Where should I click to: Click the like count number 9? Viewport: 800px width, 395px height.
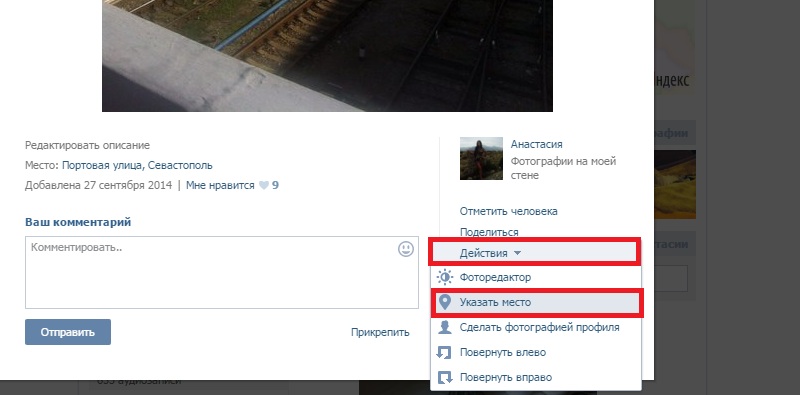pyautogui.click(x=275, y=185)
